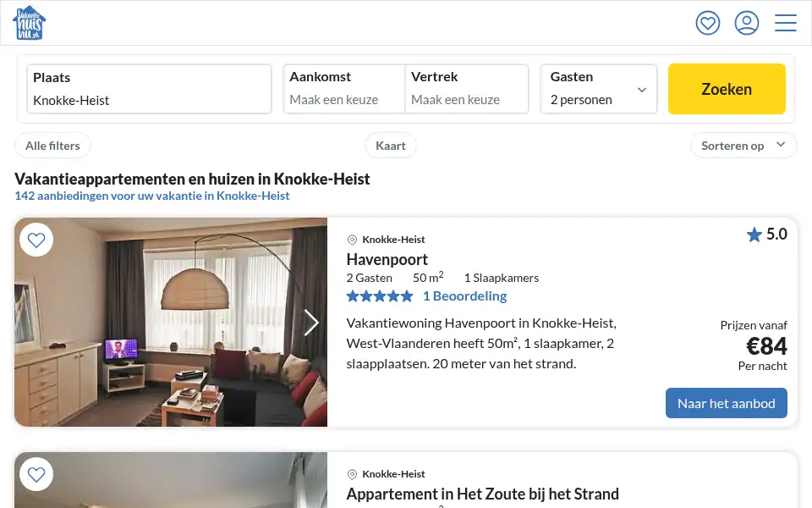This screenshot has height=508, width=812.
Task: Open the Aankomst date picker
Action: pyautogui.click(x=344, y=89)
